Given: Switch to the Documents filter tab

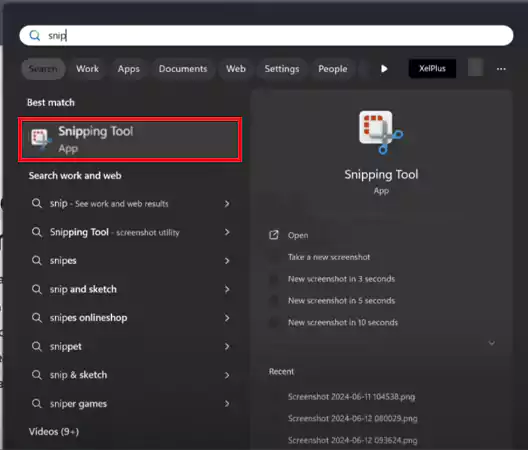Looking at the screenshot, I should (183, 69).
